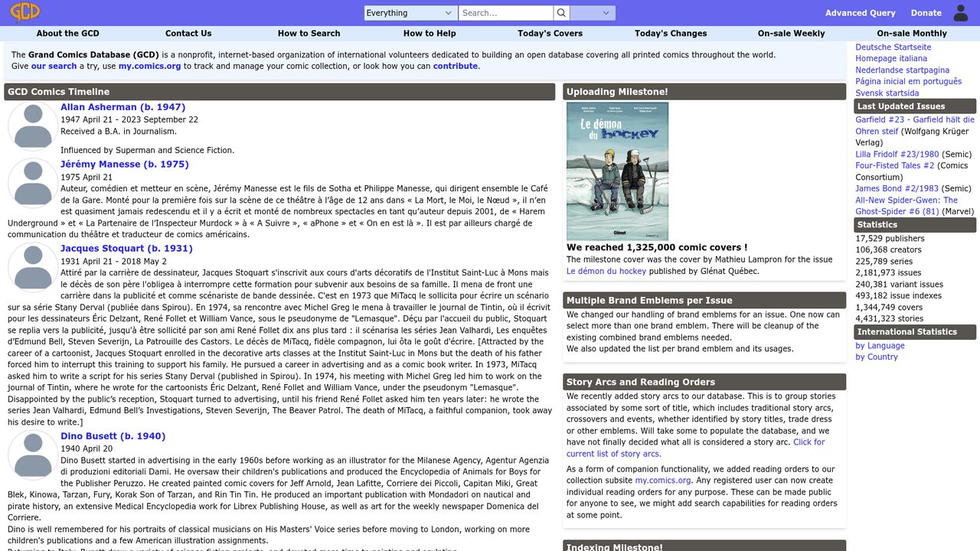Open Garfield #23 issue link
980x551 pixels.
point(915,126)
